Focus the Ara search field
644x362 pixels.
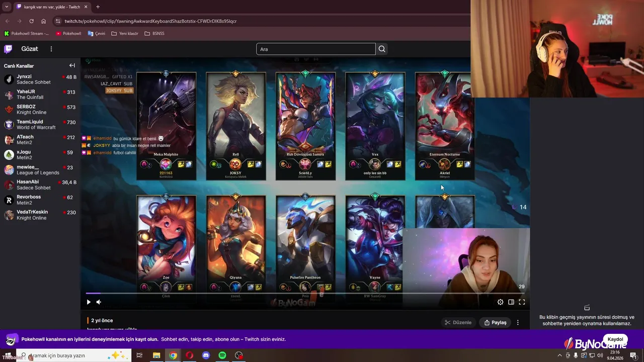point(316,49)
